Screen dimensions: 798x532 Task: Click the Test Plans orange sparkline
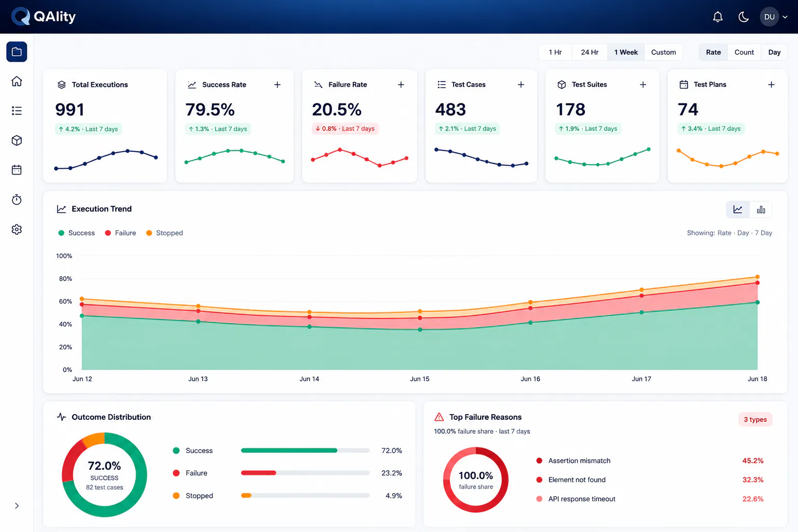pyautogui.click(x=727, y=158)
